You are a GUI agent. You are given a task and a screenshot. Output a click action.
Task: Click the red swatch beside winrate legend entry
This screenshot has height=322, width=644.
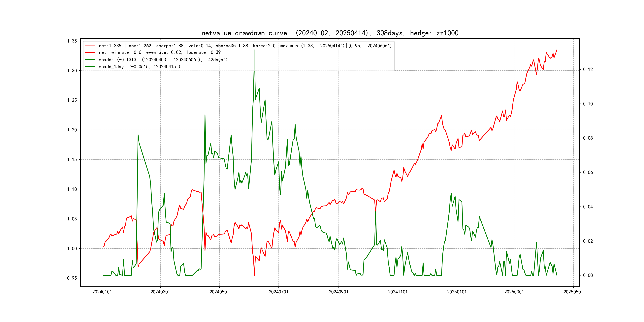point(90,52)
